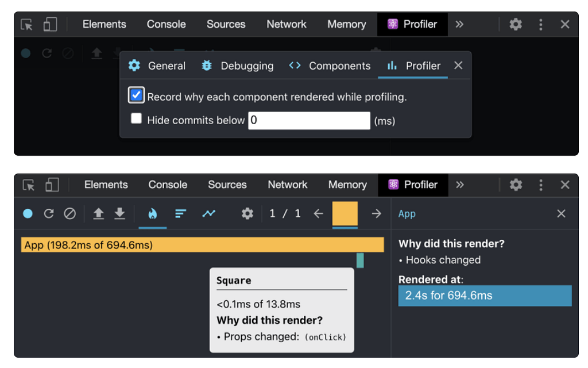Show timeline view icon
Image resolution: width=588 pixels, height=368 pixels.
pyautogui.click(x=209, y=214)
